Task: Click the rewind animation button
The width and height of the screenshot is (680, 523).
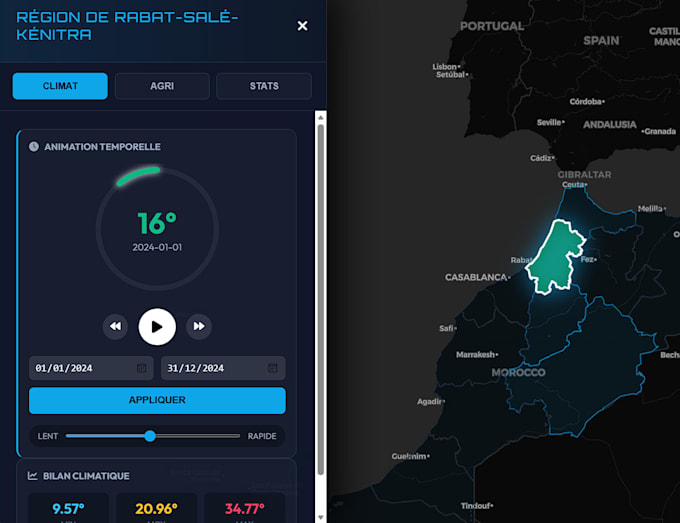Action: click(x=115, y=326)
